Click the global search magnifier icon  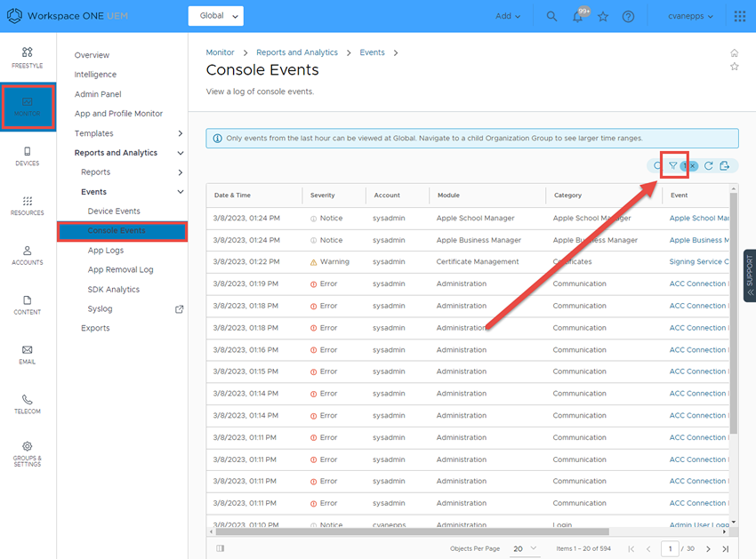click(x=551, y=16)
